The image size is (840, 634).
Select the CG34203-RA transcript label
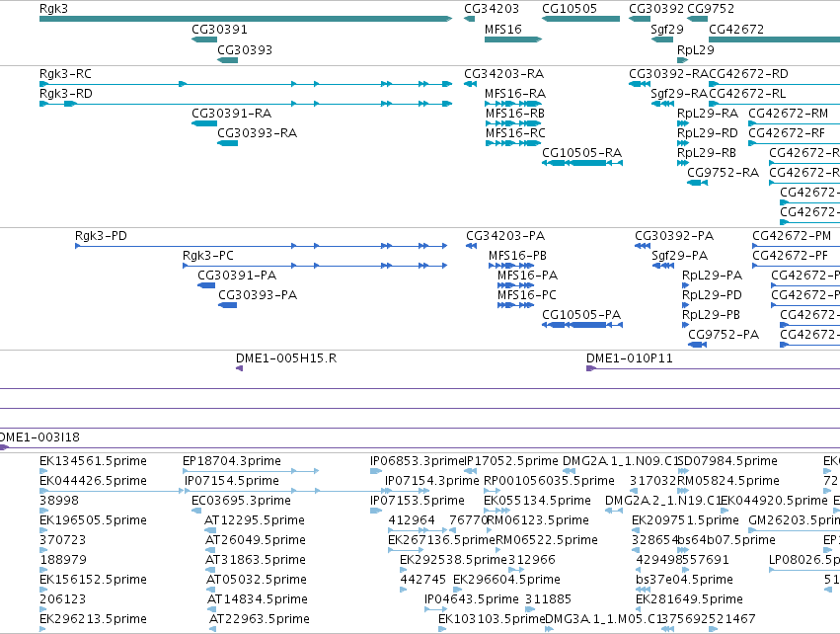click(x=504, y=74)
